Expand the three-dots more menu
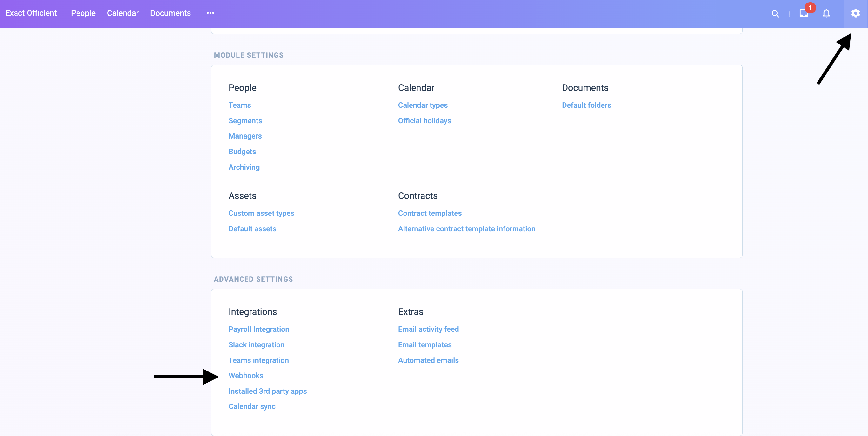The width and height of the screenshot is (868, 436). (210, 13)
